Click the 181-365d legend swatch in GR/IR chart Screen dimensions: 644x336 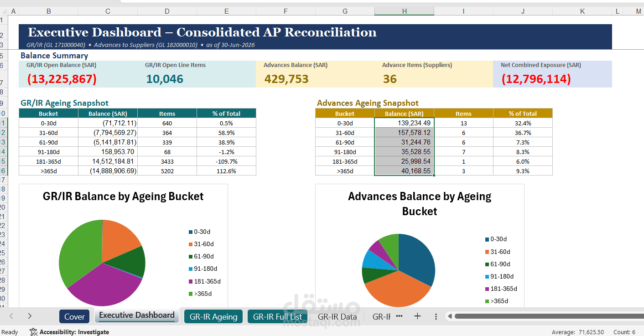(x=190, y=281)
